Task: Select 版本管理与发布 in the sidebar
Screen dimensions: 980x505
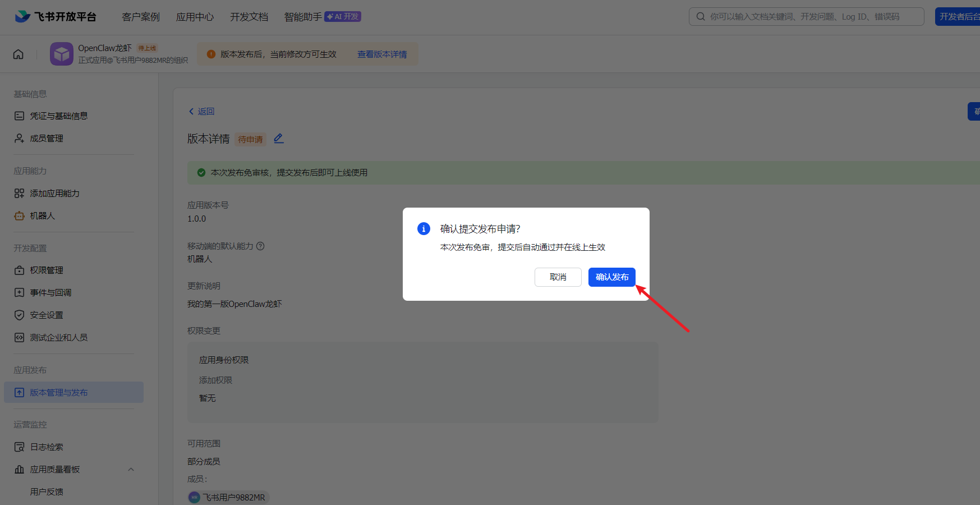Action: click(58, 393)
